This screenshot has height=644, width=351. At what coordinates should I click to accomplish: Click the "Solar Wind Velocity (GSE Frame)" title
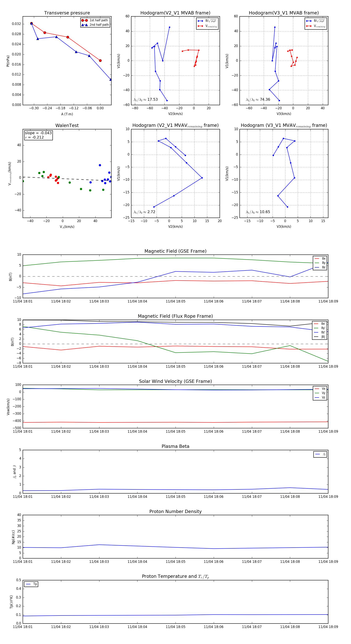[175, 382]
